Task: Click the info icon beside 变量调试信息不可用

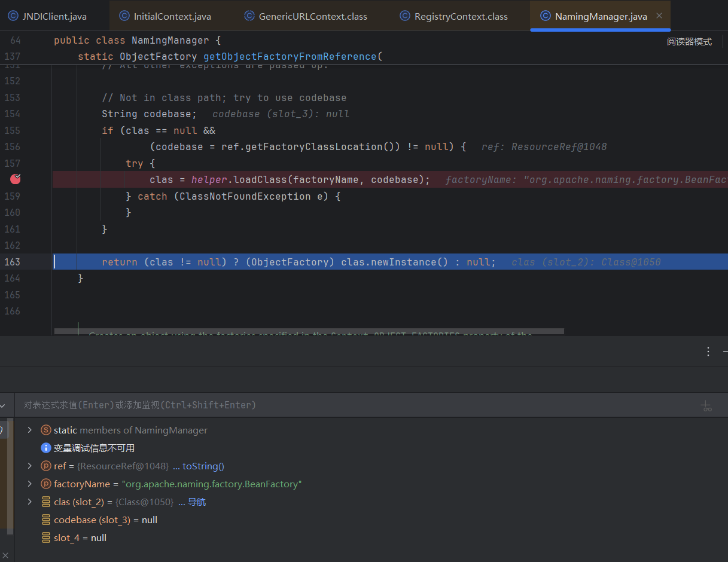Action: [45, 448]
